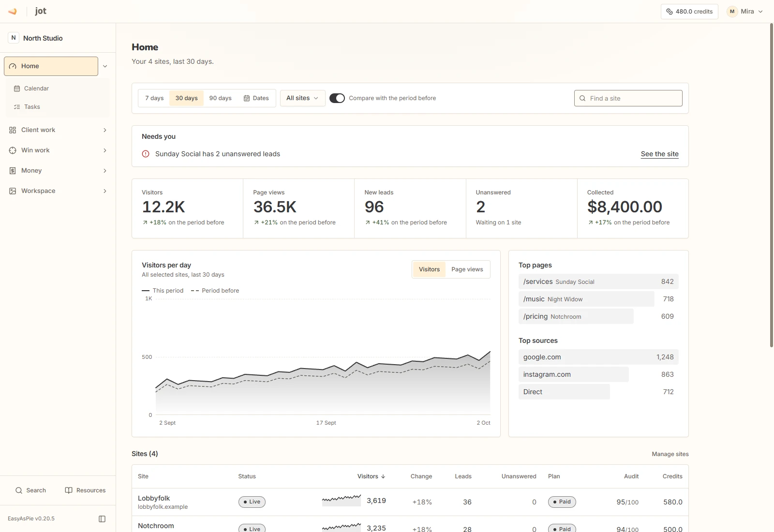Click the Search magnifier icon in sidebar
This screenshot has width=774, height=532.
pos(19,490)
